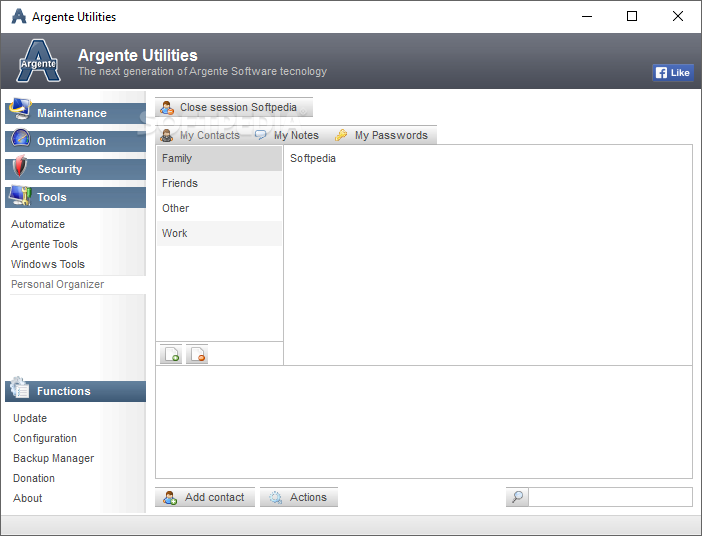The image size is (702, 536).
Task: Click the add group icon button
Action: 171,354
